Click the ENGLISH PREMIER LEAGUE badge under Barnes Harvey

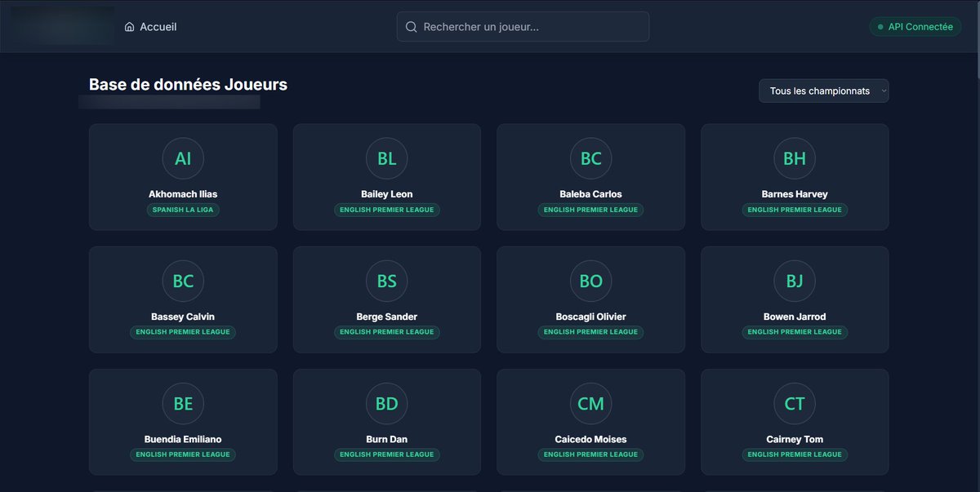(x=795, y=210)
